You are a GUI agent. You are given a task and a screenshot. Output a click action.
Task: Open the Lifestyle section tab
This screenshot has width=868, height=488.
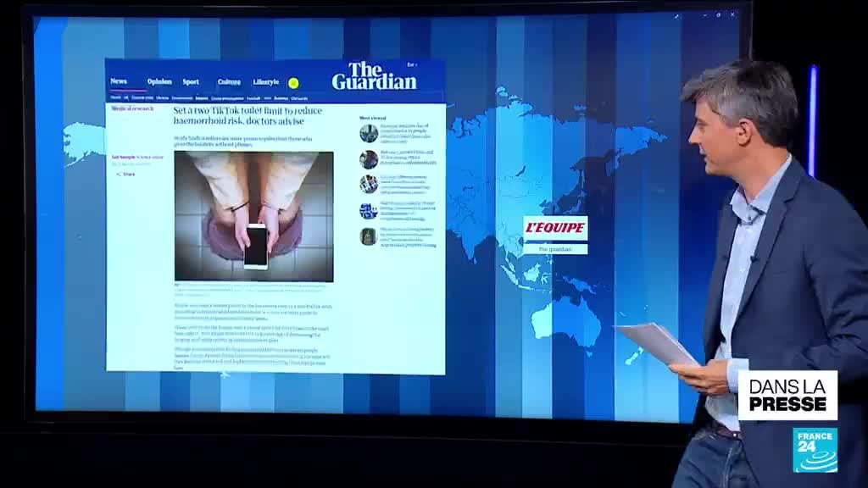(x=265, y=81)
